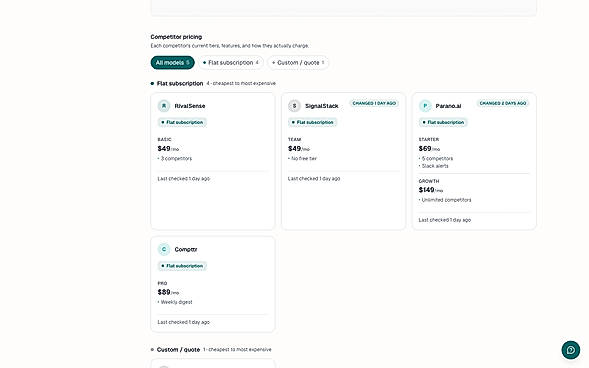This screenshot has width=589, height=368.
Task: Click Flat subscription tag on SignalStack card
Action: pyautogui.click(x=313, y=122)
